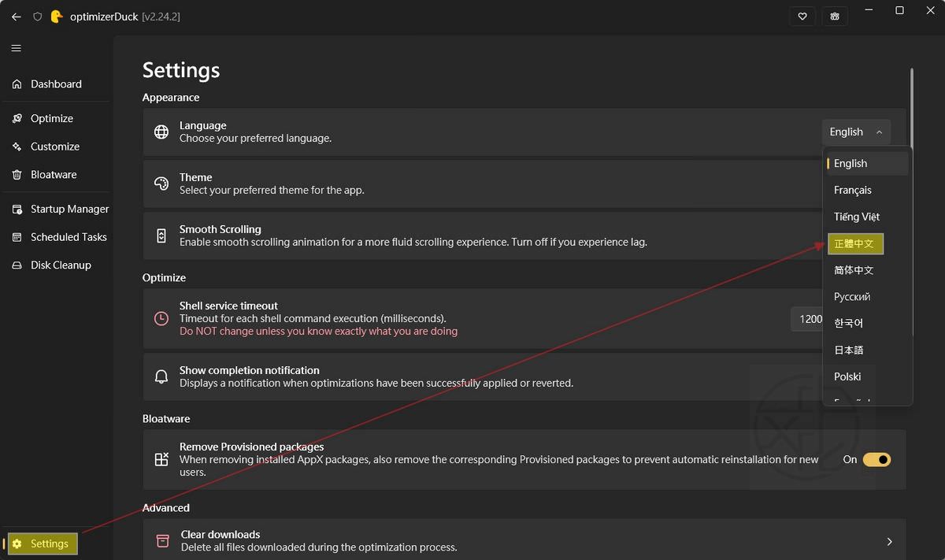
Task: Open Dashboard from sidebar
Action: (x=56, y=84)
